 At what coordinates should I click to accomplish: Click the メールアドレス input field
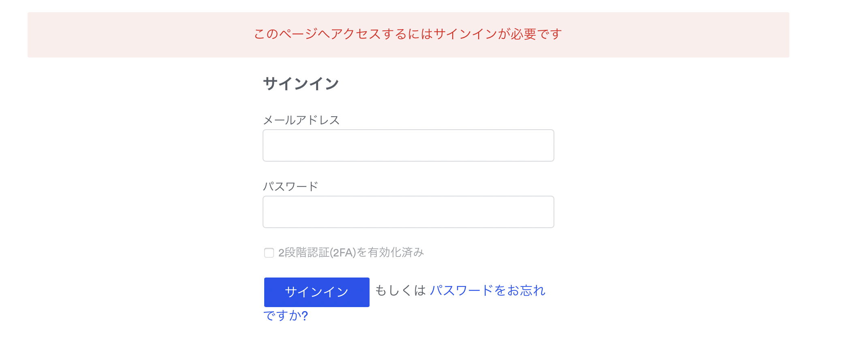tap(408, 145)
